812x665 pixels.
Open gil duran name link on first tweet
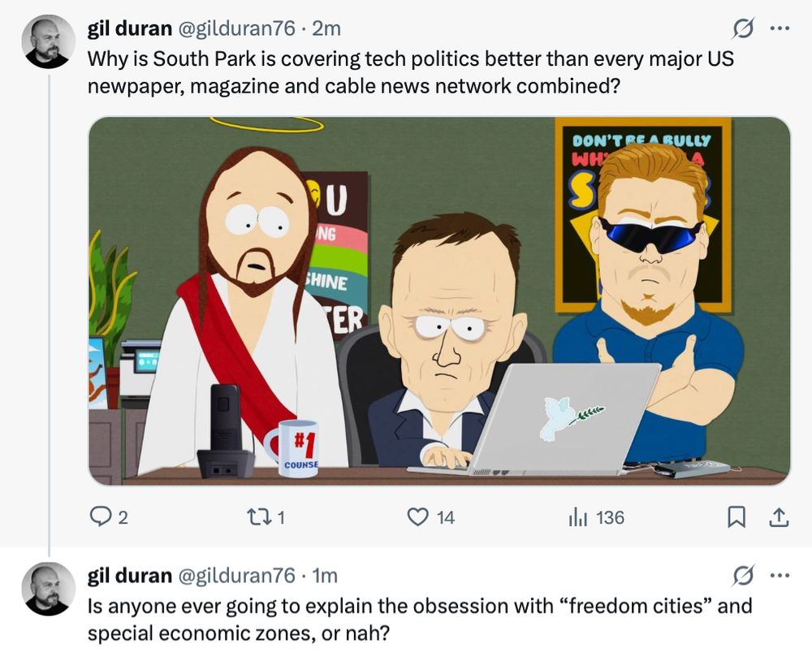[129, 28]
